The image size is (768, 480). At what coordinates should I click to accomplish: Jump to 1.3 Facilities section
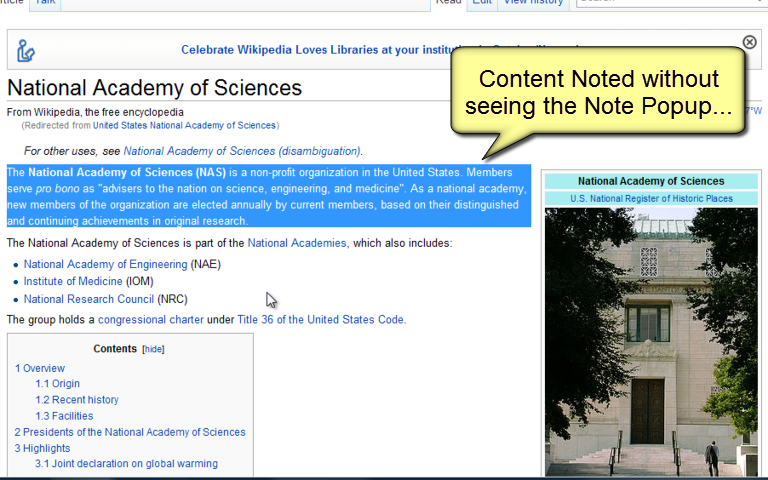click(x=64, y=416)
